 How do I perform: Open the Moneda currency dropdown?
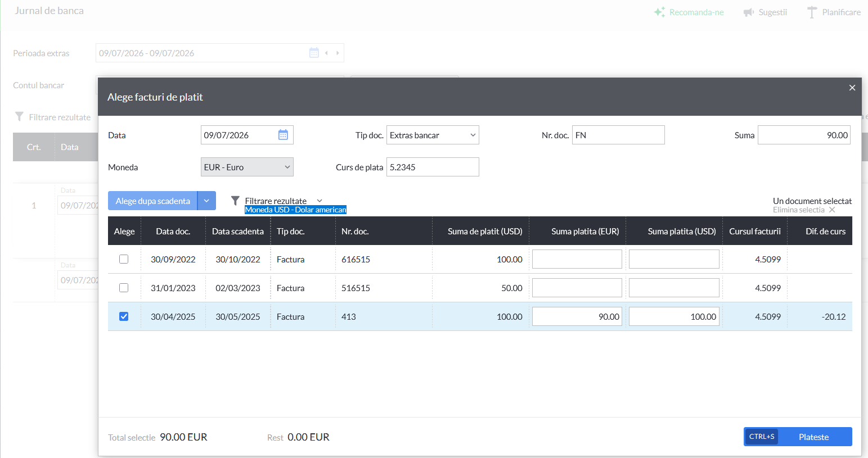pyautogui.click(x=247, y=167)
